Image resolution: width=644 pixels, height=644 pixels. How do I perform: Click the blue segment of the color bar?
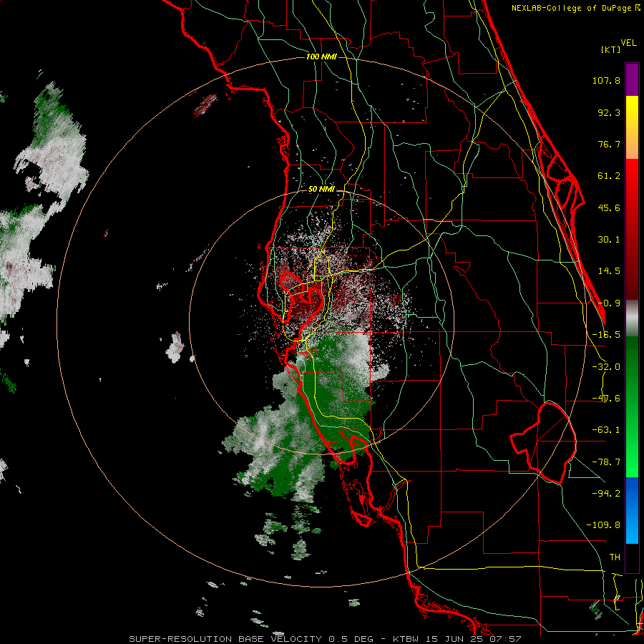(632, 510)
